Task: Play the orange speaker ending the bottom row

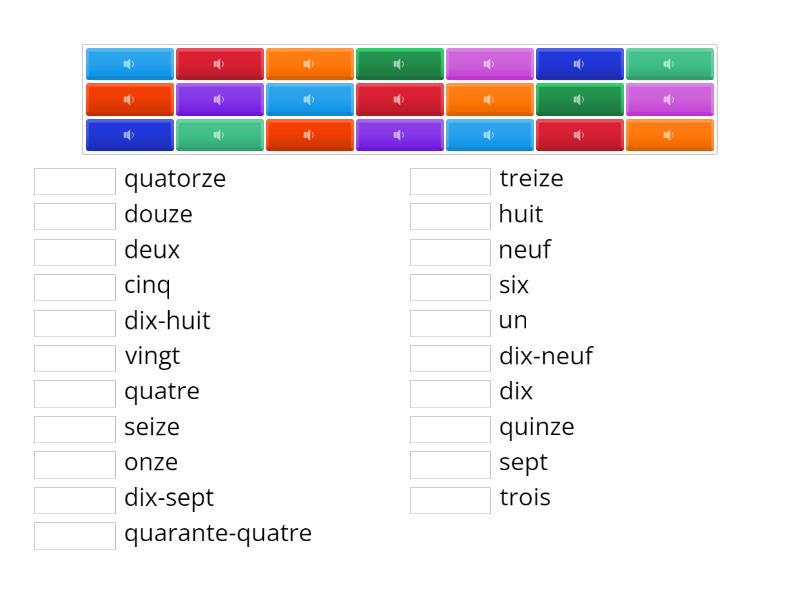Action: pyautogui.click(x=670, y=134)
